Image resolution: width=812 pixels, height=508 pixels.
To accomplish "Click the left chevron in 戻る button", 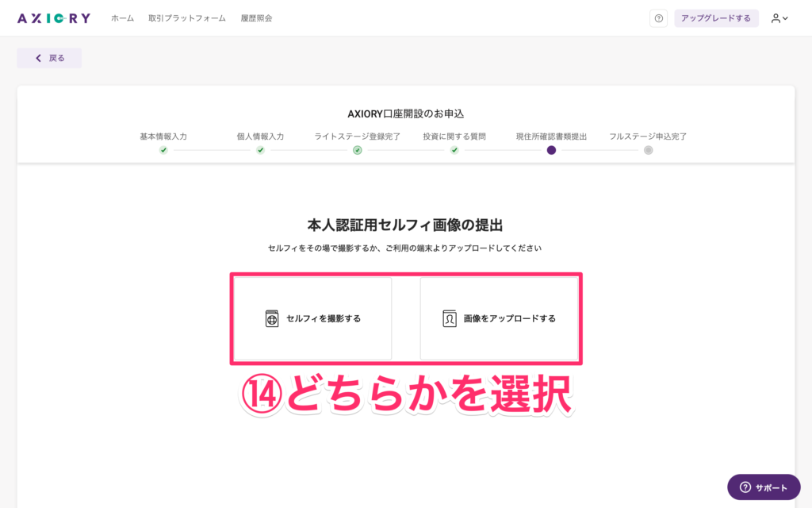I will tap(38, 58).
